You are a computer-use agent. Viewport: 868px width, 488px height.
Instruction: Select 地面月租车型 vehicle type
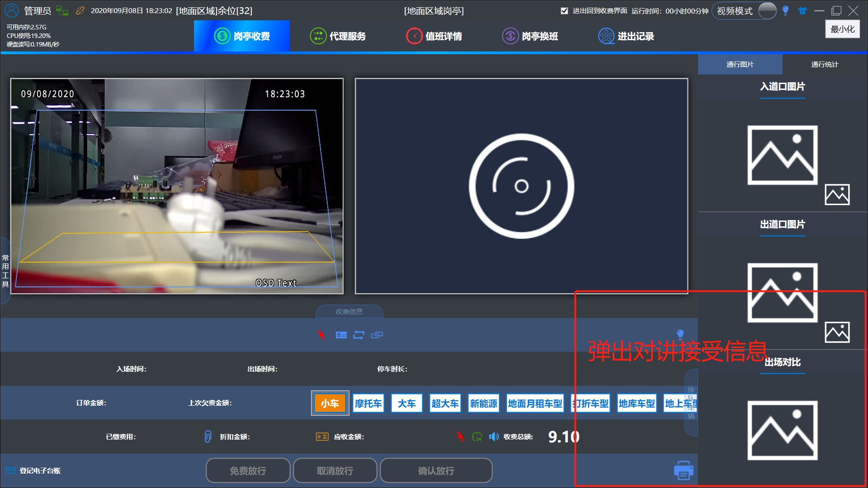point(535,403)
